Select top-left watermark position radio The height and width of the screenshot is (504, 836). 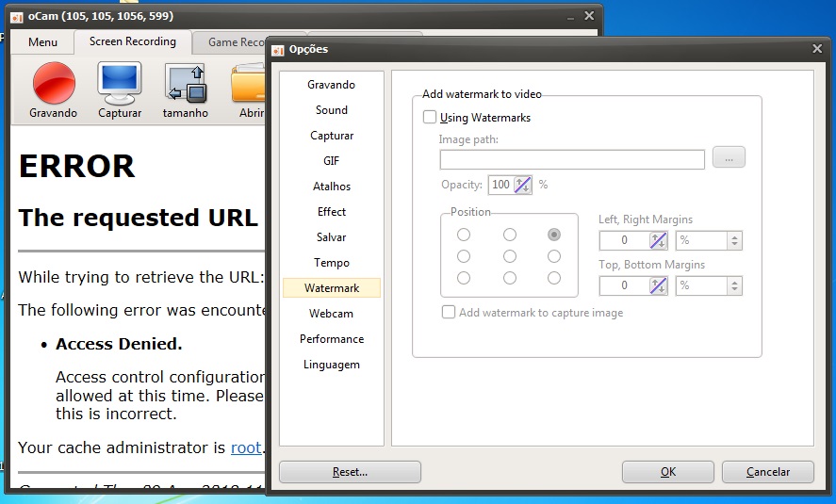pyautogui.click(x=464, y=235)
